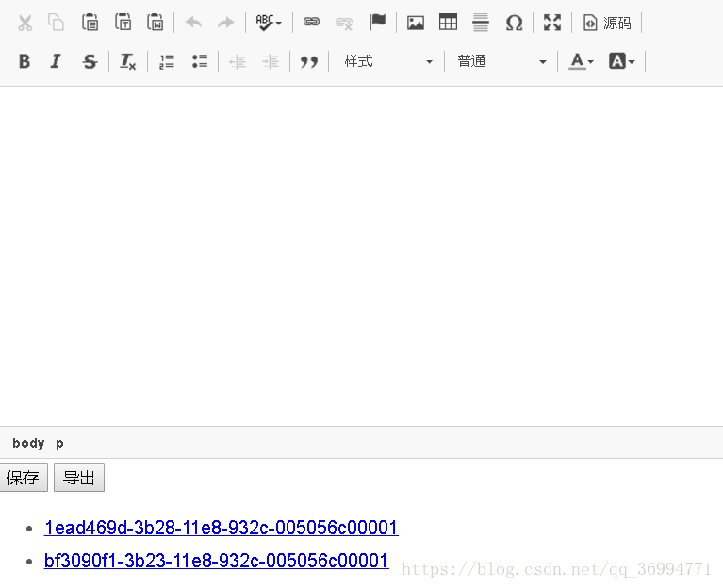Click the Cut scissors icon
723x588 pixels.
pyautogui.click(x=25, y=23)
